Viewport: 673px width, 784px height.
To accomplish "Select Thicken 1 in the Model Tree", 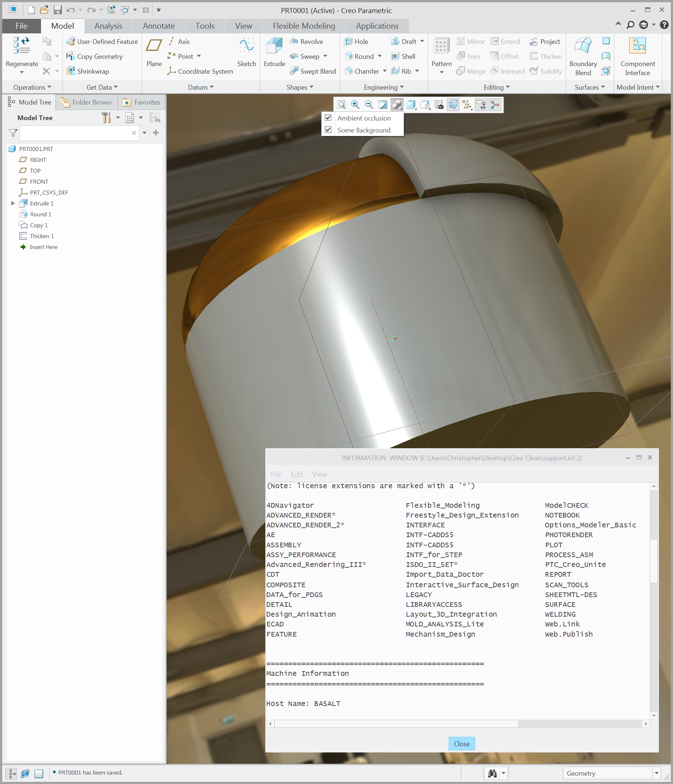I will point(42,236).
